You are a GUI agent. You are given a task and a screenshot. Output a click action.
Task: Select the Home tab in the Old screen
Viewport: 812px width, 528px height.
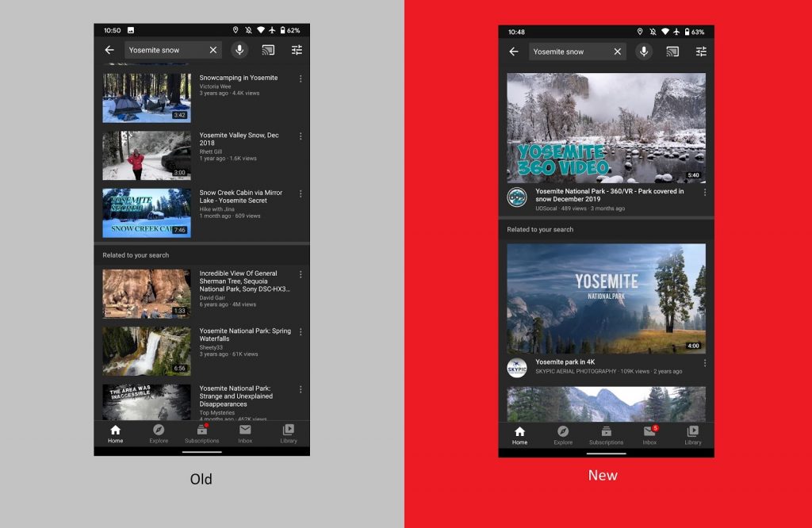click(116, 434)
